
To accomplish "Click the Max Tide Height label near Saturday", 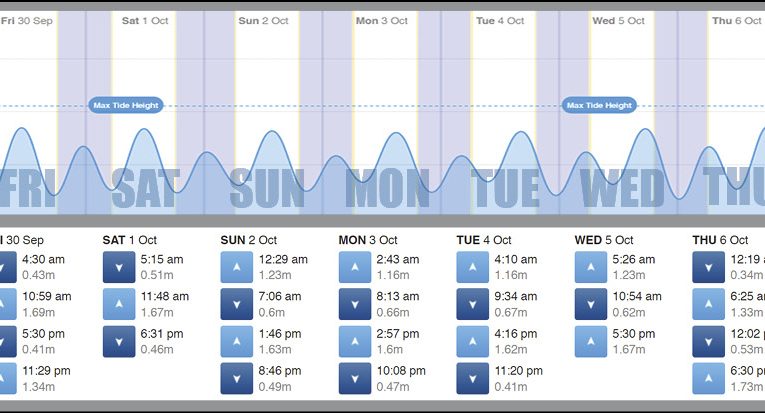I will (x=125, y=105).
